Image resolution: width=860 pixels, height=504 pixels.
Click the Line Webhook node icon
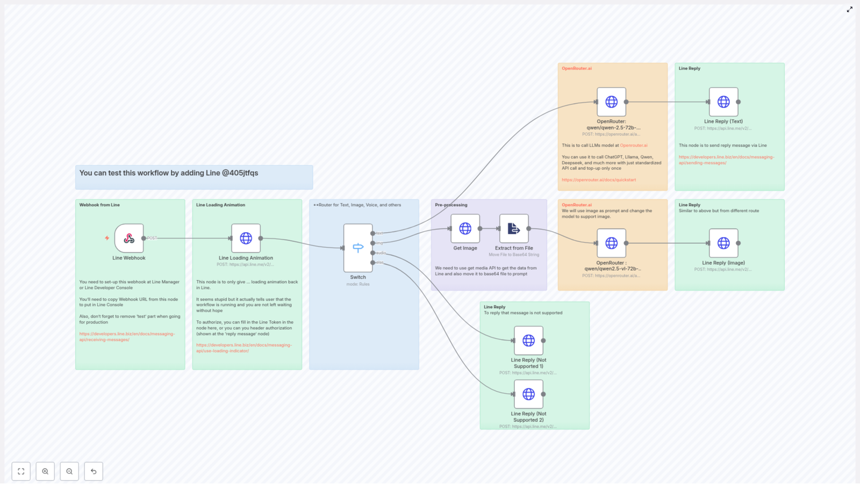pyautogui.click(x=129, y=239)
